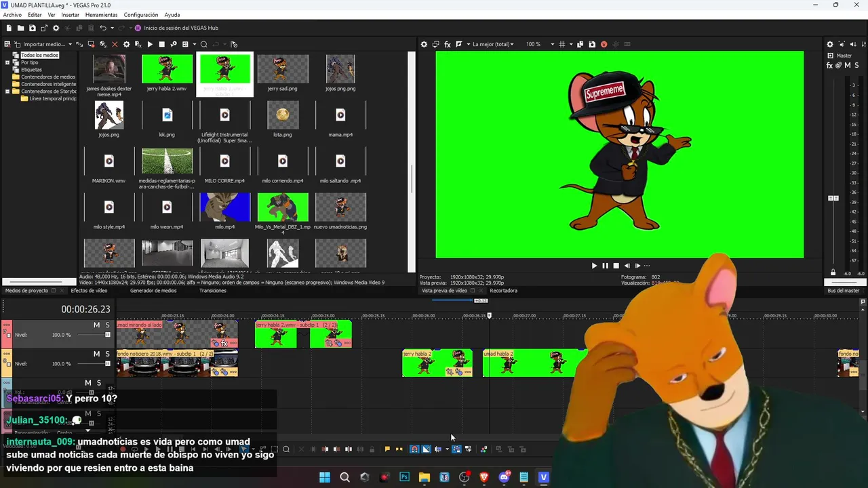Image resolution: width=868 pixels, height=488 pixels.
Task: Search media with magnifier icon
Action: pos(203,44)
